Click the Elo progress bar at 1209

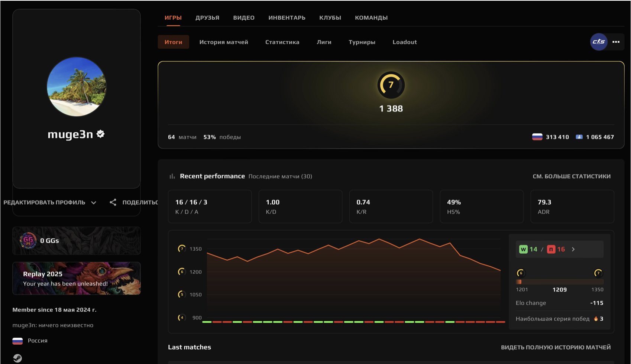559,282
